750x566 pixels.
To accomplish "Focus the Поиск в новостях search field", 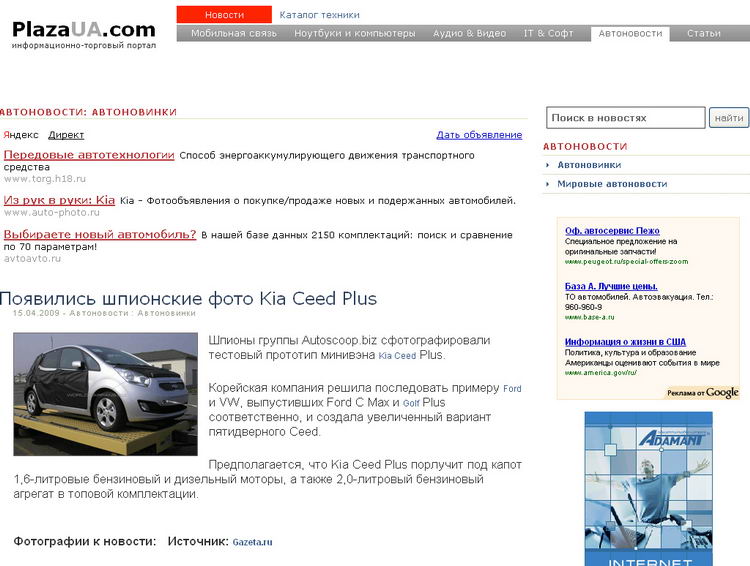I will point(626,118).
